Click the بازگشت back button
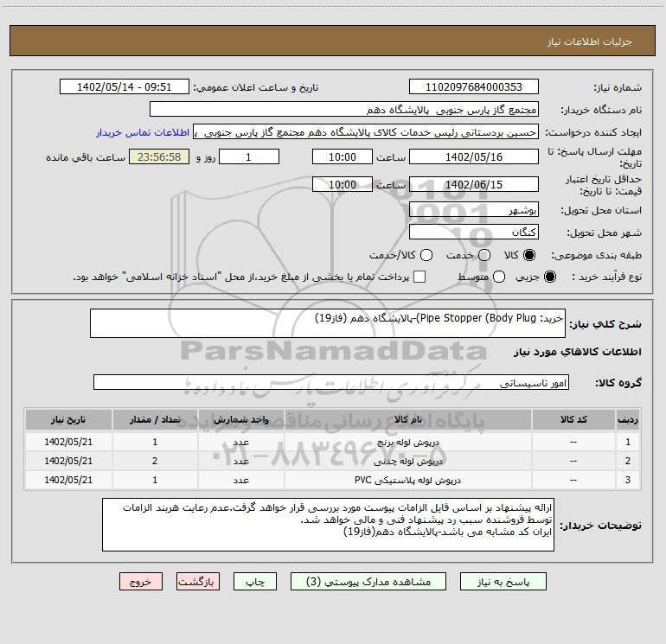Viewport: 666px width, 644px height. 198,582
